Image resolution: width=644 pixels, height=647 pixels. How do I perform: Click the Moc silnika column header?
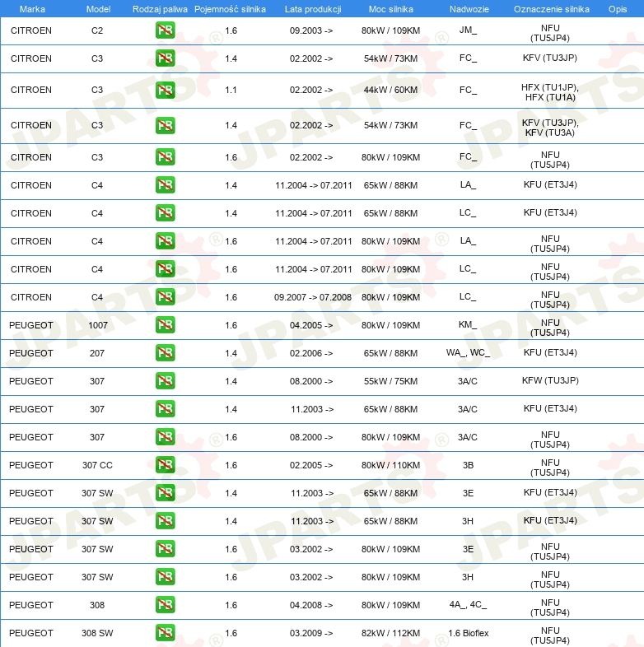pyautogui.click(x=391, y=9)
